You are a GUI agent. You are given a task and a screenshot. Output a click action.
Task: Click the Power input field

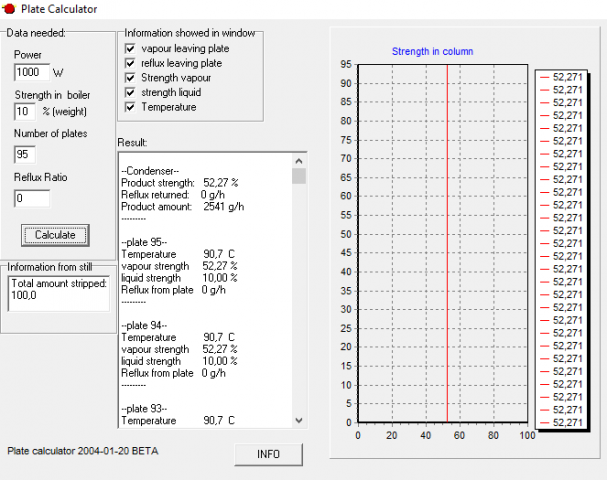click(x=32, y=72)
